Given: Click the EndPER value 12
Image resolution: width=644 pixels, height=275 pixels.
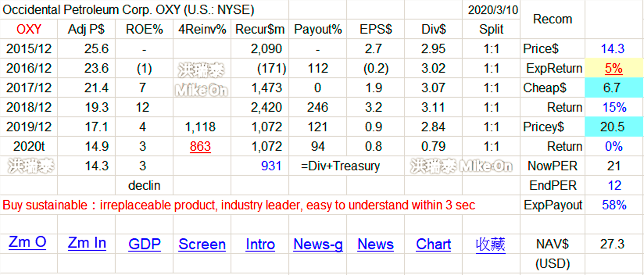Looking at the screenshot, I should (614, 186).
